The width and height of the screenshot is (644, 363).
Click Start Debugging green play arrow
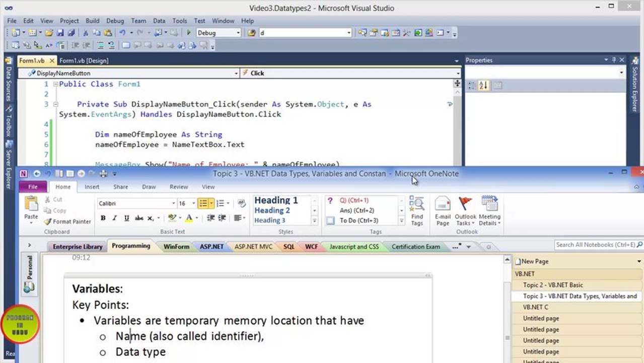tap(189, 33)
